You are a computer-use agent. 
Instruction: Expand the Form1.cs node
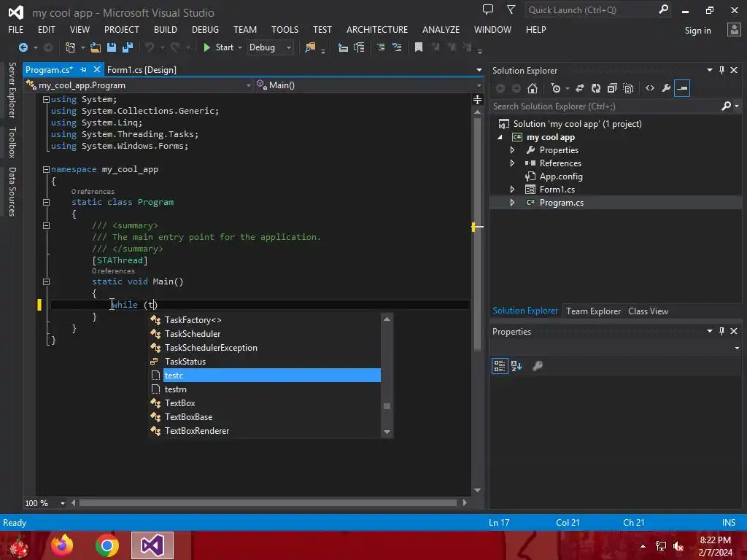click(512, 189)
